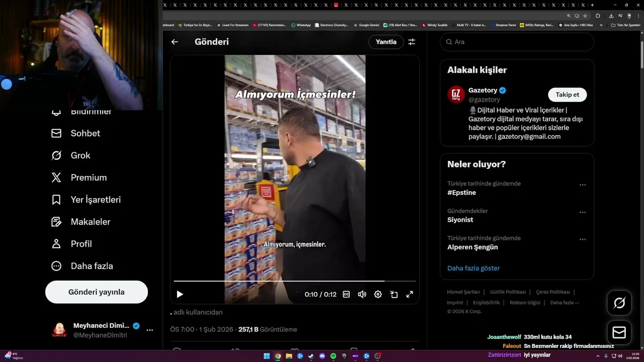Open Google Gemini bookmark
The height and width of the screenshot is (362, 644).
[x=366, y=25]
